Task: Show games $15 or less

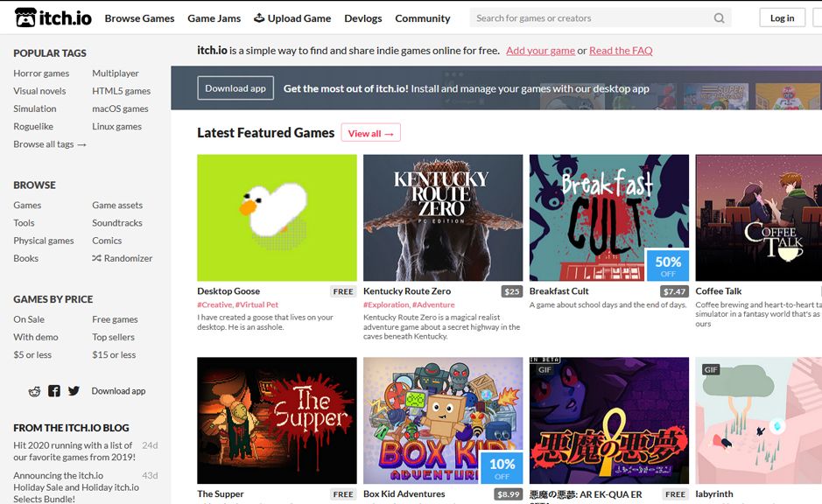Action: coord(114,355)
